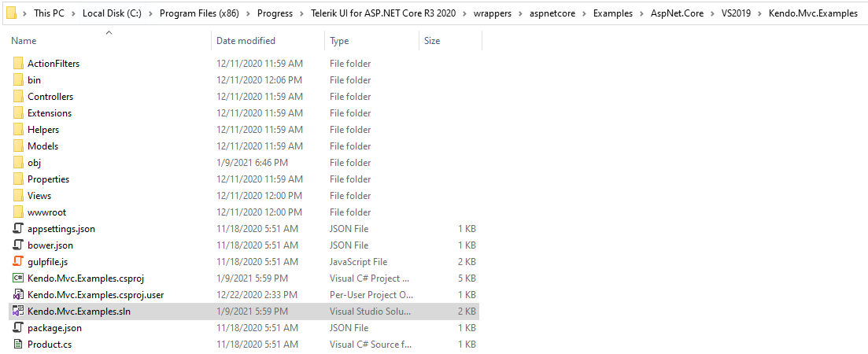Sort files by the Name column header
868x354 pixels.
click(24, 41)
